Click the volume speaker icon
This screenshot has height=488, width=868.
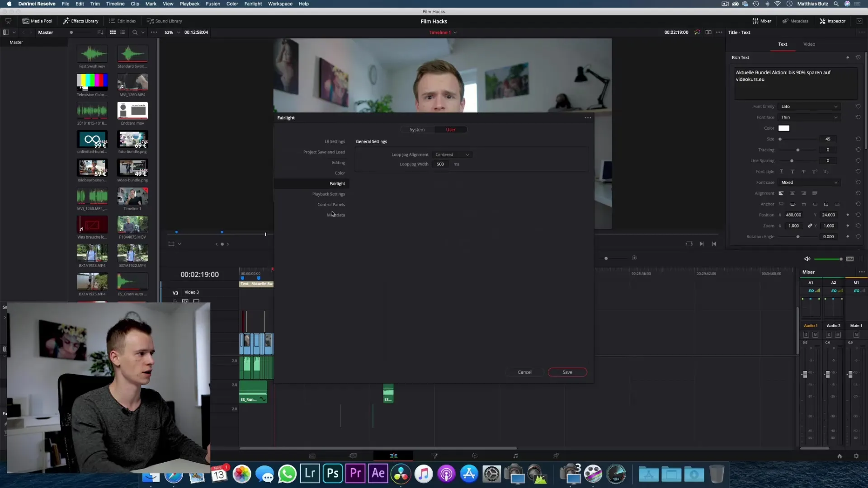[x=807, y=259]
